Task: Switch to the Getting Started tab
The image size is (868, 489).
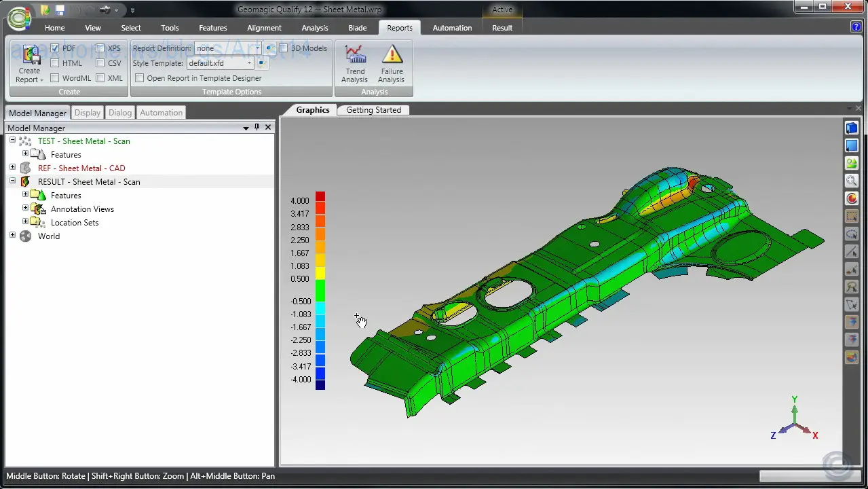Action: tap(374, 110)
